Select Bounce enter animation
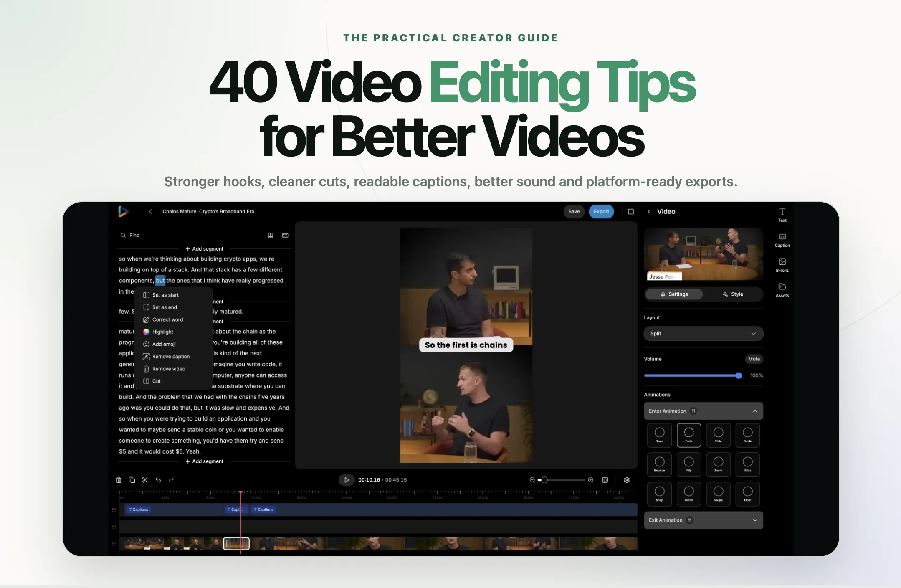Viewport: 901px width, 588px height. tap(659, 464)
